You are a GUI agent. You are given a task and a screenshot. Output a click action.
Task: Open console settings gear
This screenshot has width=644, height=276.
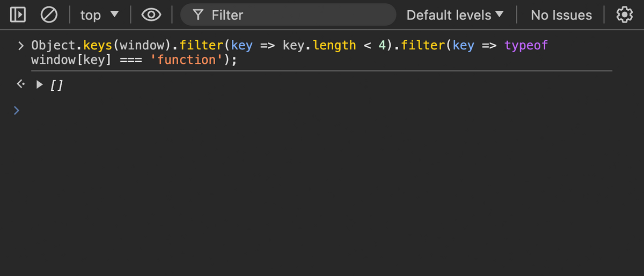click(624, 15)
